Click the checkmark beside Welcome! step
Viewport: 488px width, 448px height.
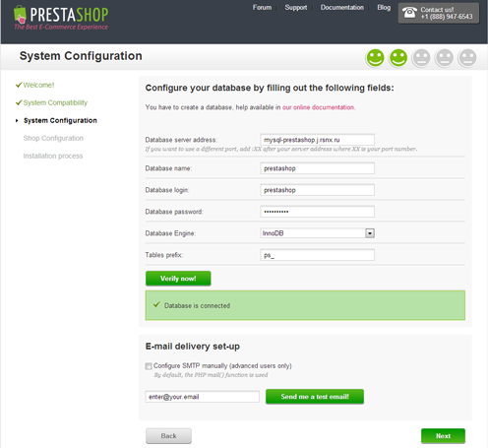tap(19, 85)
